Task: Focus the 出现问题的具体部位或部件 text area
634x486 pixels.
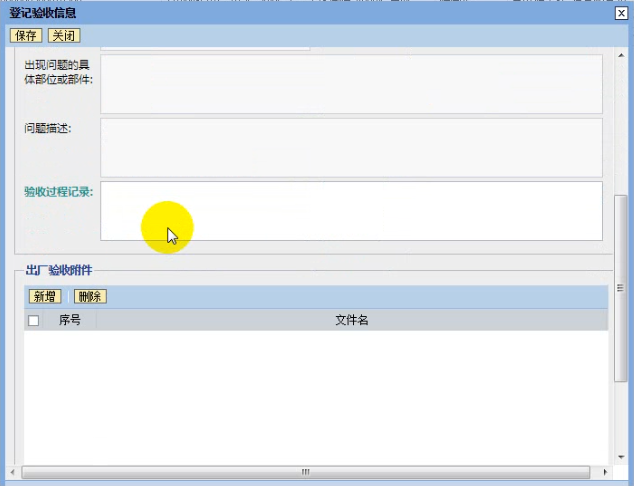Action: pos(351,84)
